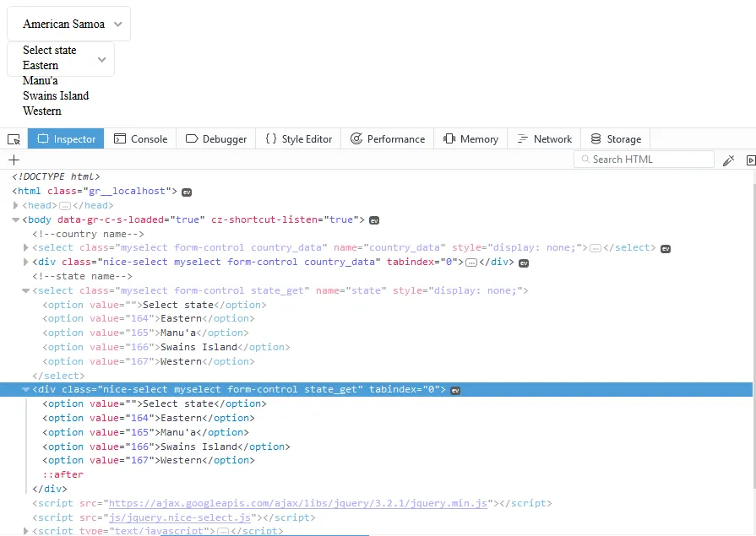Expand the head element node
The width and height of the screenshot is (756, 536).
click(15, 205)
